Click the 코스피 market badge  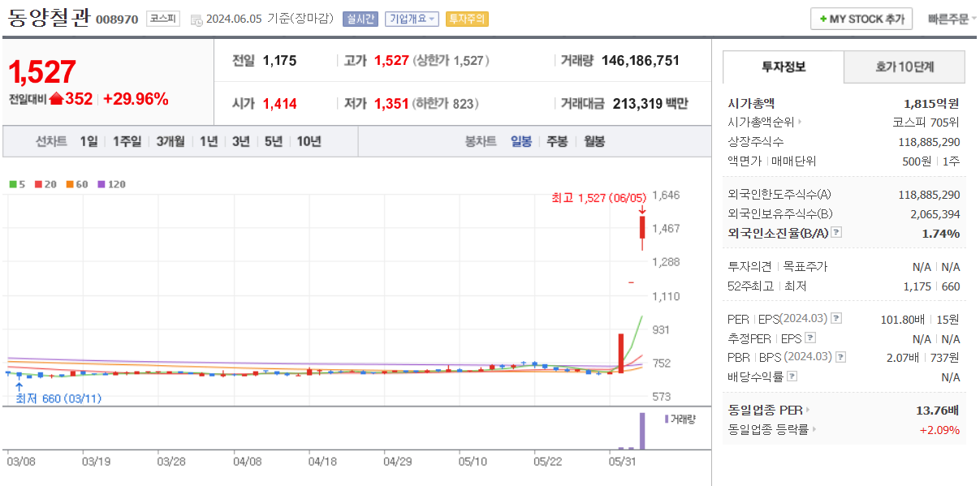click(163, 19)
